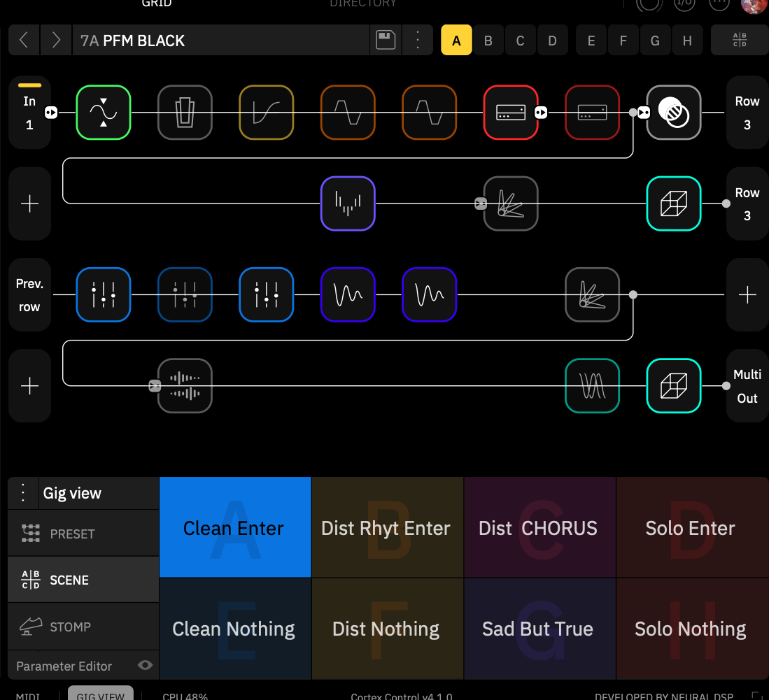Add a block with plus in row four
Screen dimensions: 769x700
(29, 386)
